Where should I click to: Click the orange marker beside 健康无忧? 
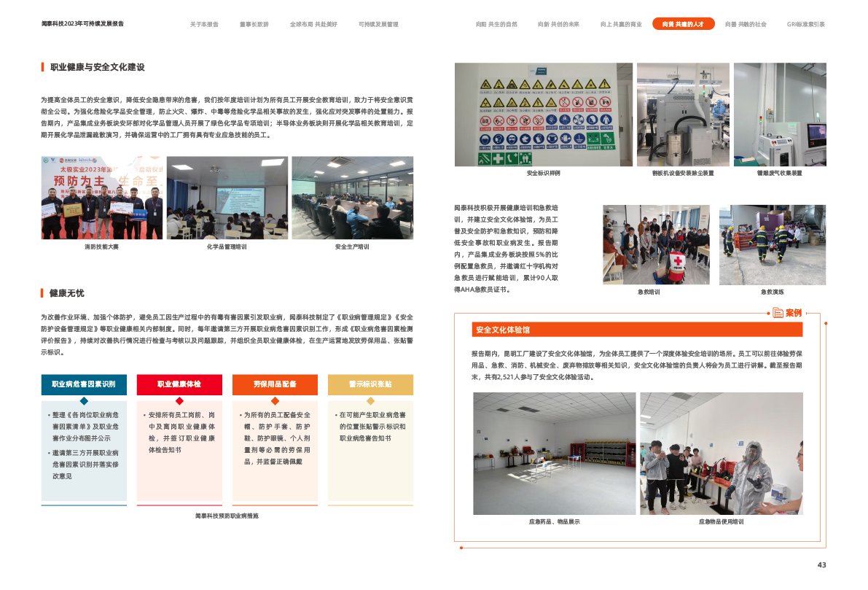coord(42,293)
